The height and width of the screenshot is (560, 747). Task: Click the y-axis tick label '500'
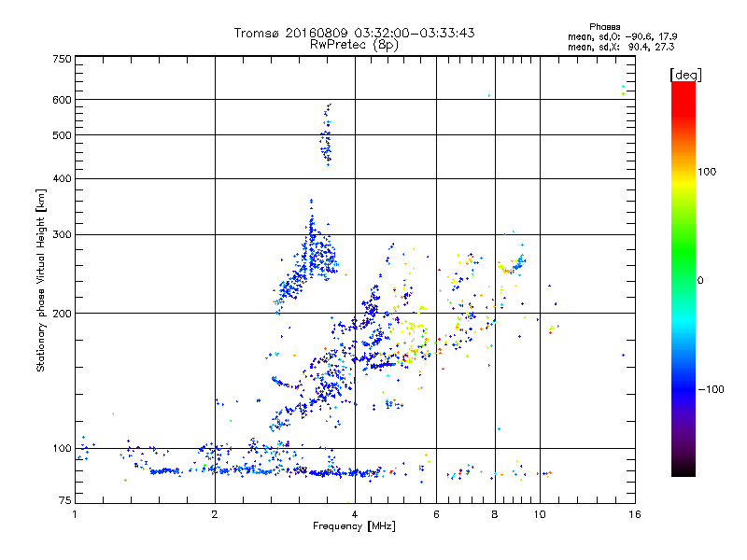pos(62,135)
